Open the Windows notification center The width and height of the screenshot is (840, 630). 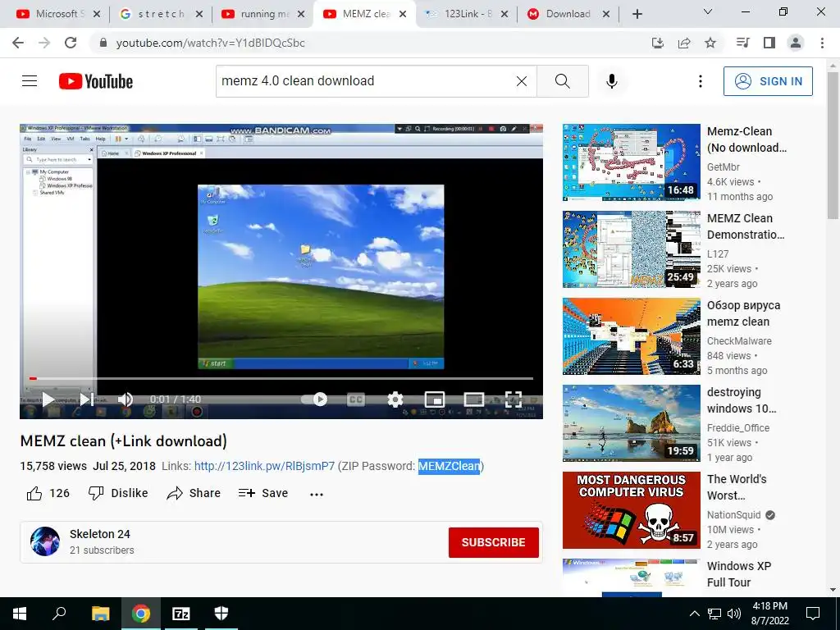click(x=813, y=614)
